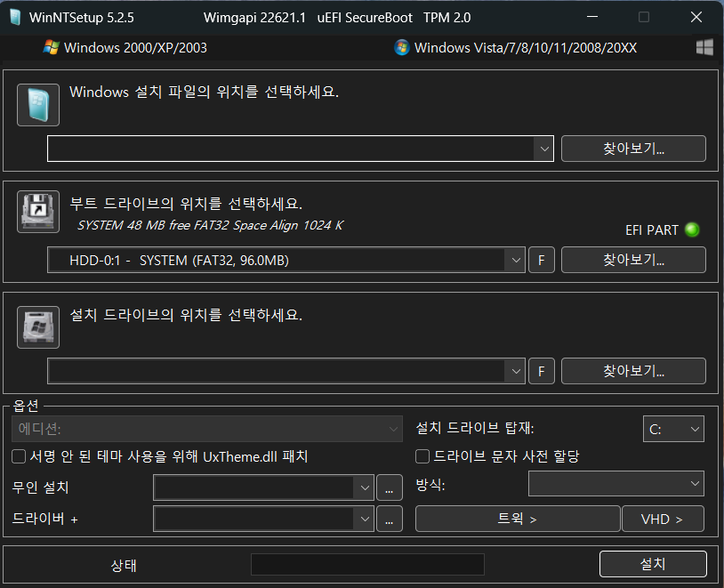The image size is (724, 588).
Task: Click the SYSTEM 48 MB free FAT32 info text
Action: [x=210, y=225]
